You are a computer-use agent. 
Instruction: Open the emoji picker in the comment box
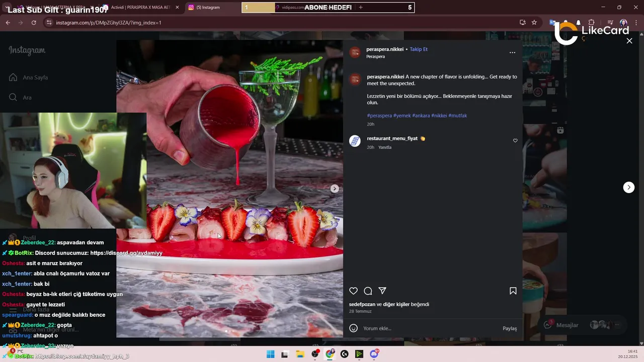354,328
